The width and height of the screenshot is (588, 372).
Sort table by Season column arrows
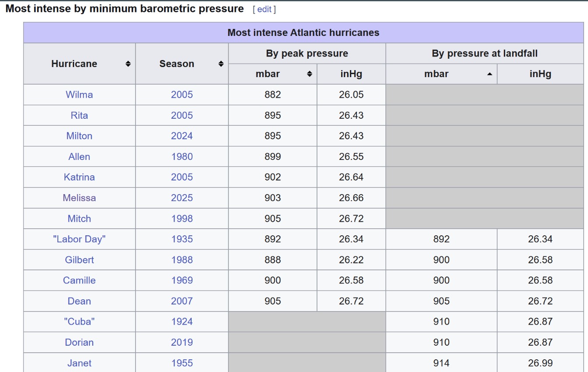pyautogui.click(x=221, y=64)
